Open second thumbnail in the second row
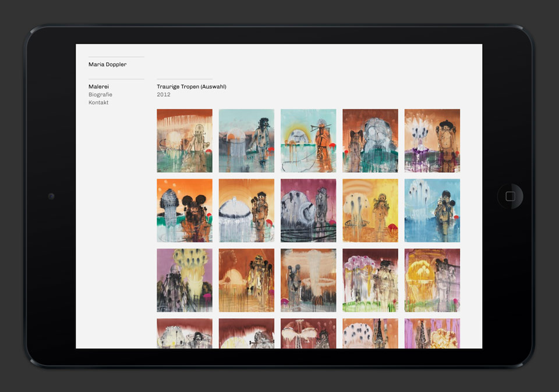 coord(246,211)
